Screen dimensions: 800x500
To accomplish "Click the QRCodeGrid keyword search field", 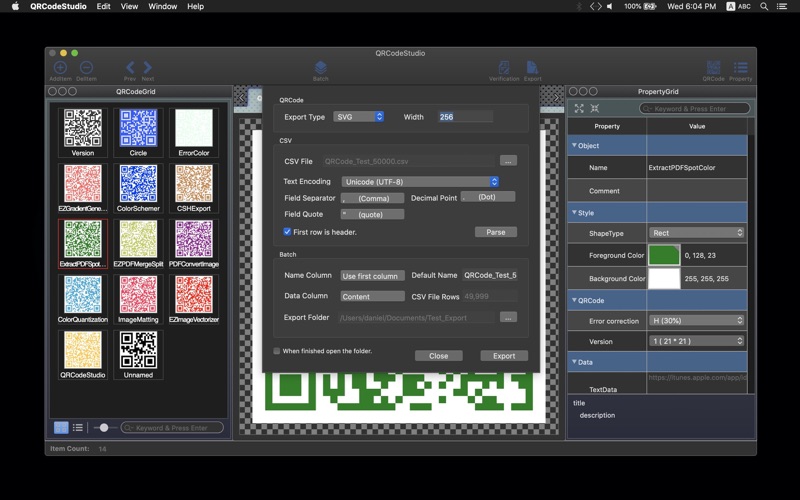I will coord(172,428).
